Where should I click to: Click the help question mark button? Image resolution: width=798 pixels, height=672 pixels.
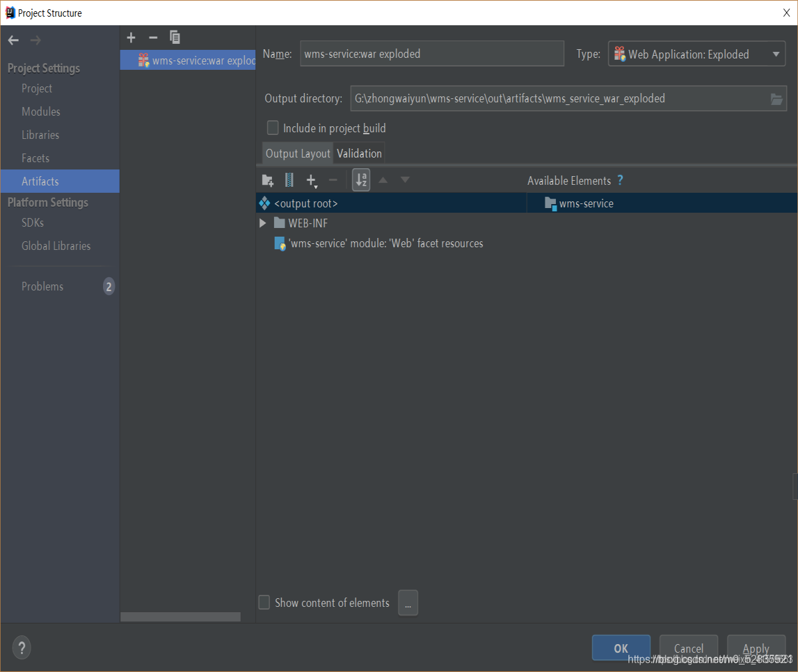coord(21,647)
